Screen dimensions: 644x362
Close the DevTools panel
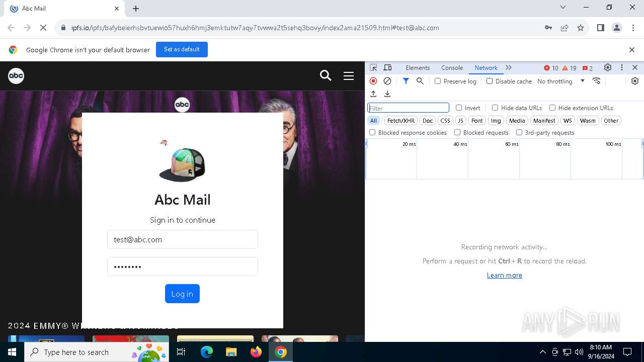635,68
